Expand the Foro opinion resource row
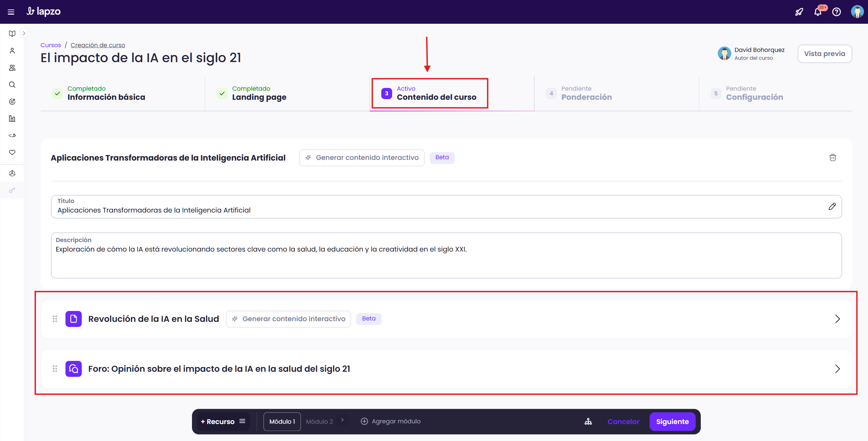The height and width of the screenshot is (441, 868). [x=837, y=369]
